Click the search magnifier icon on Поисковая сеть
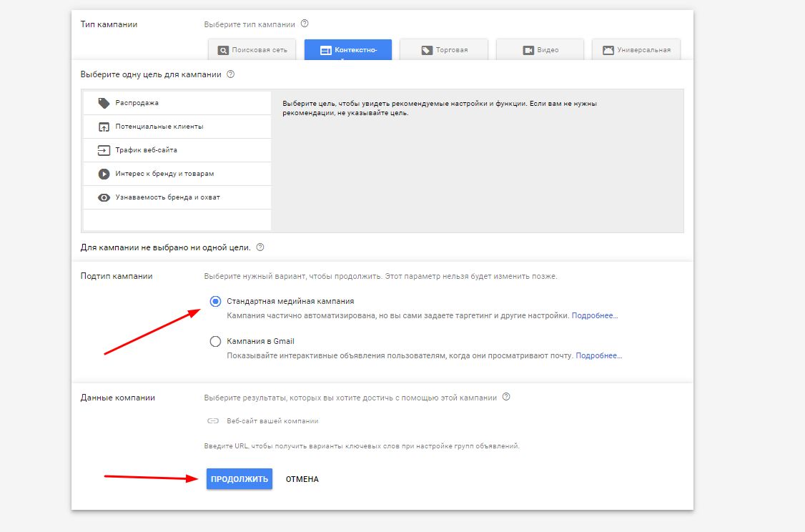 pyautogui.click(x=223, y=50)
